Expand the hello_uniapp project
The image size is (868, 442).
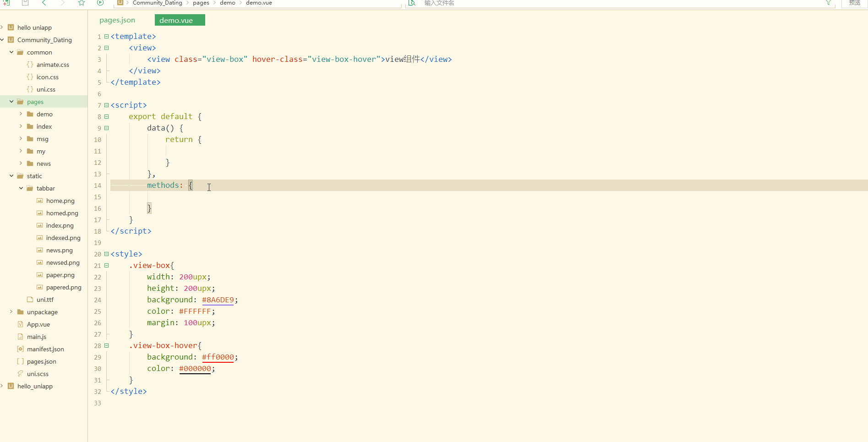[2, 386]
